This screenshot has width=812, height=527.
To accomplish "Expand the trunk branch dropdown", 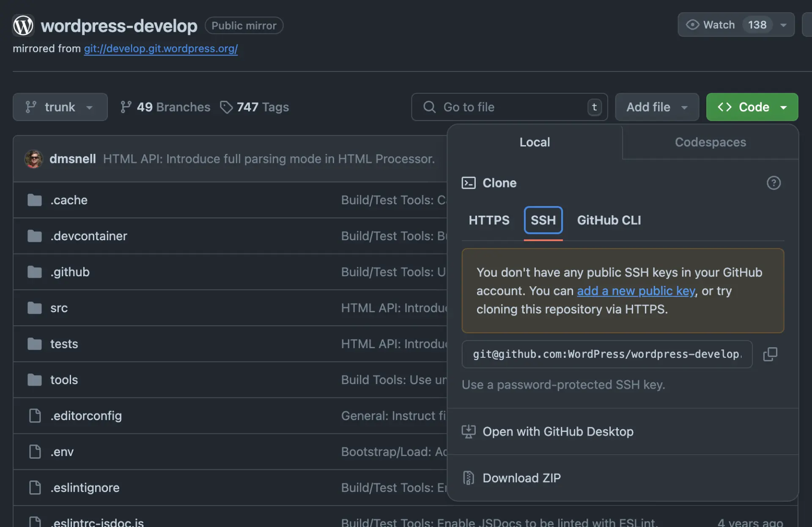I will pyautogui.click(x=60, y=107).
